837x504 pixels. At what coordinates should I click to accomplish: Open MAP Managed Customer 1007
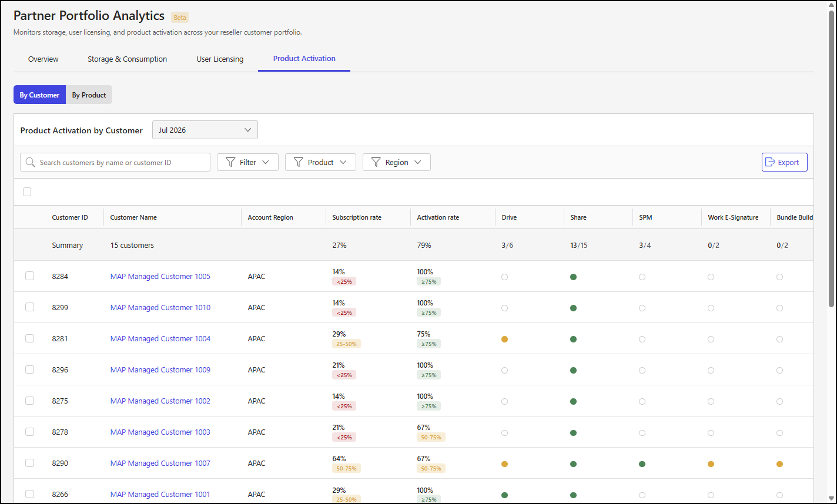[x=160, y=463]
